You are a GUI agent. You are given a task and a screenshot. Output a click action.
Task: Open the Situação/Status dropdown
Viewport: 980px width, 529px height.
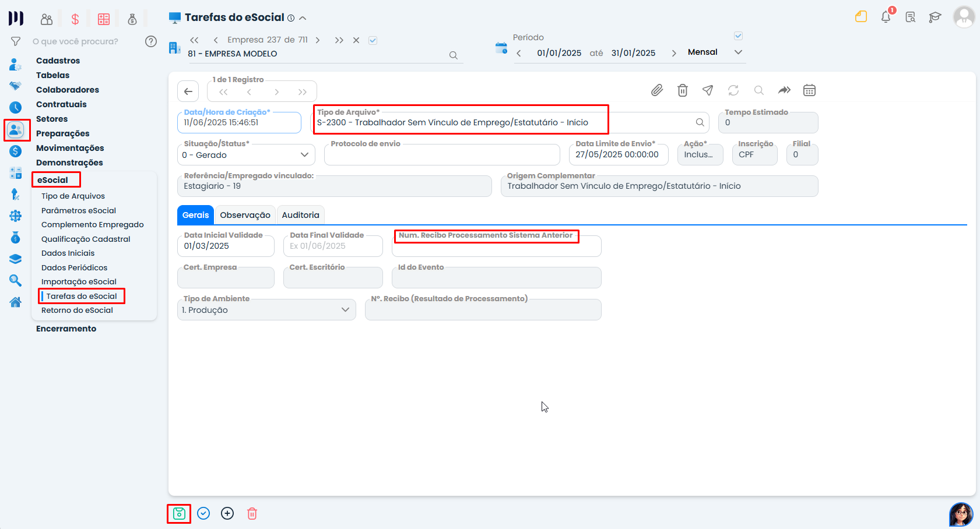point(246,155)
